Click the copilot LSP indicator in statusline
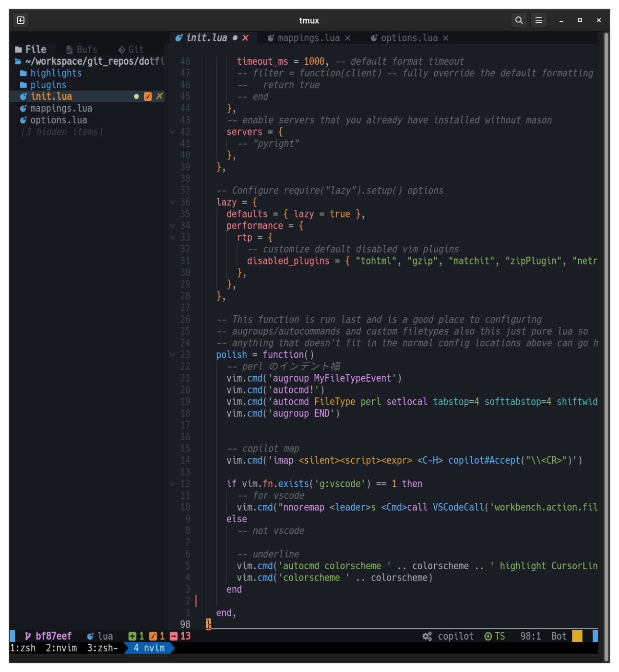Screen dimensions: 619x672 pos(448,636)
